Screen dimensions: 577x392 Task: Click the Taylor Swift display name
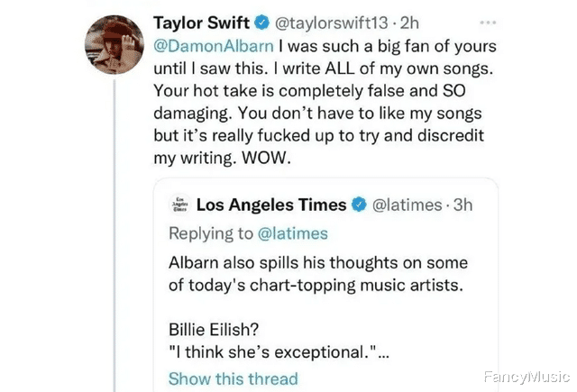205,21
